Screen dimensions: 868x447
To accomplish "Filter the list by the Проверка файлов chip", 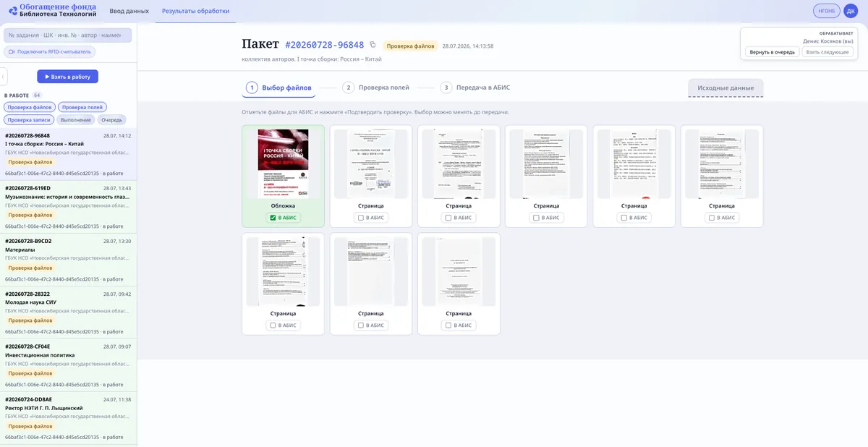I will [30, 107].
